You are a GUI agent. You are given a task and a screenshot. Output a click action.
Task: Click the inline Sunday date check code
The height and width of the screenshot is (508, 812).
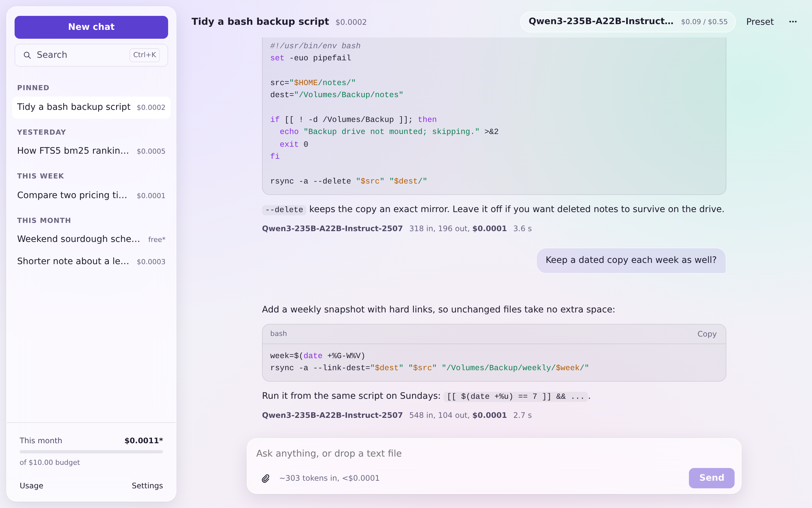click(515, 397)
